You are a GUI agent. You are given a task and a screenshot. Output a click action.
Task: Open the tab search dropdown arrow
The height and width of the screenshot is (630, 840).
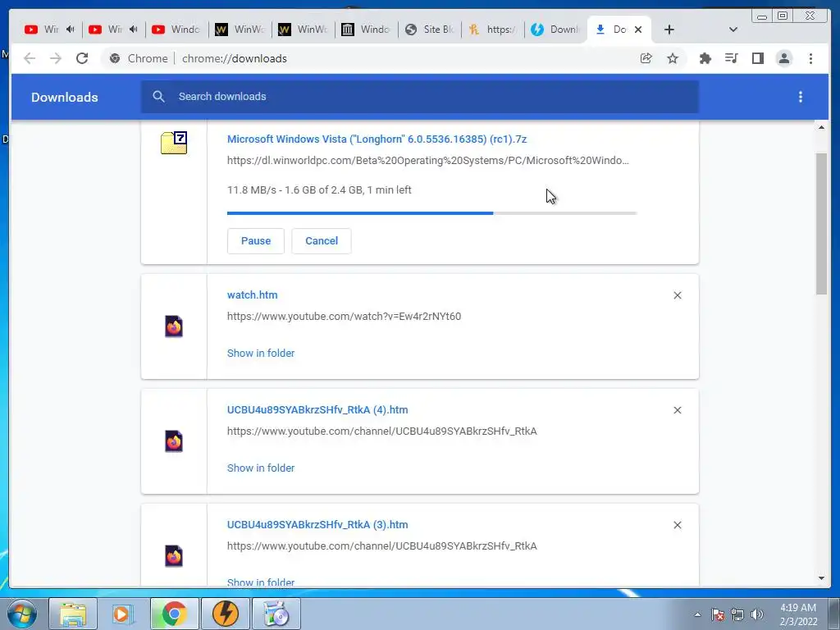click(733, 30)
